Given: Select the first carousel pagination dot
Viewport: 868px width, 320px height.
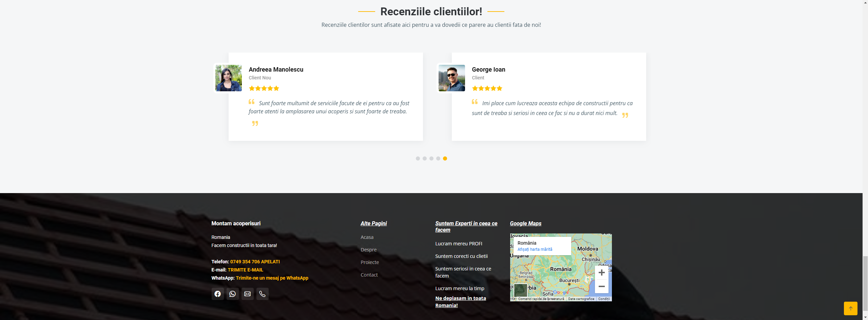Looking at the screenshot, I should [x=418, y=158].
